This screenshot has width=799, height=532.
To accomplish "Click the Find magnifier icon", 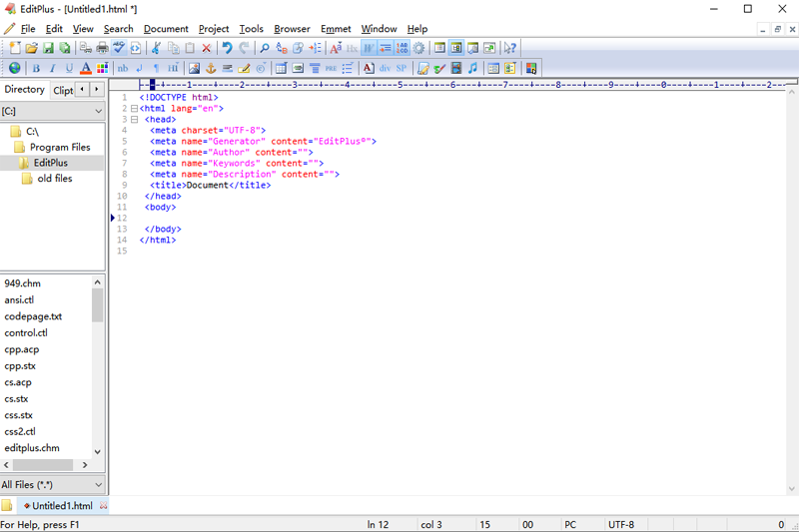I will (x=265, y=48).
